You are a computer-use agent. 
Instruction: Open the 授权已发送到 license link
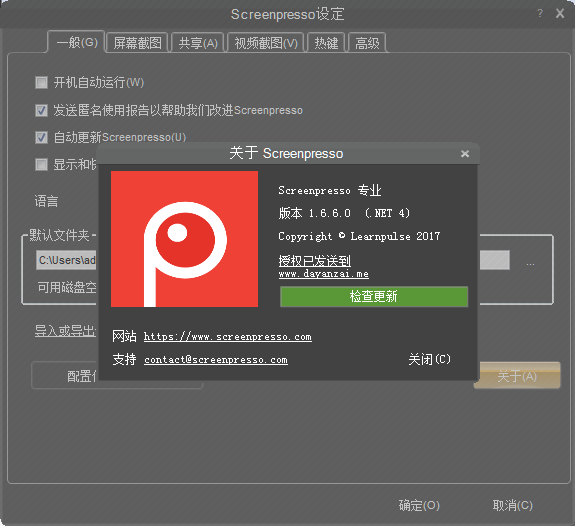315,260
